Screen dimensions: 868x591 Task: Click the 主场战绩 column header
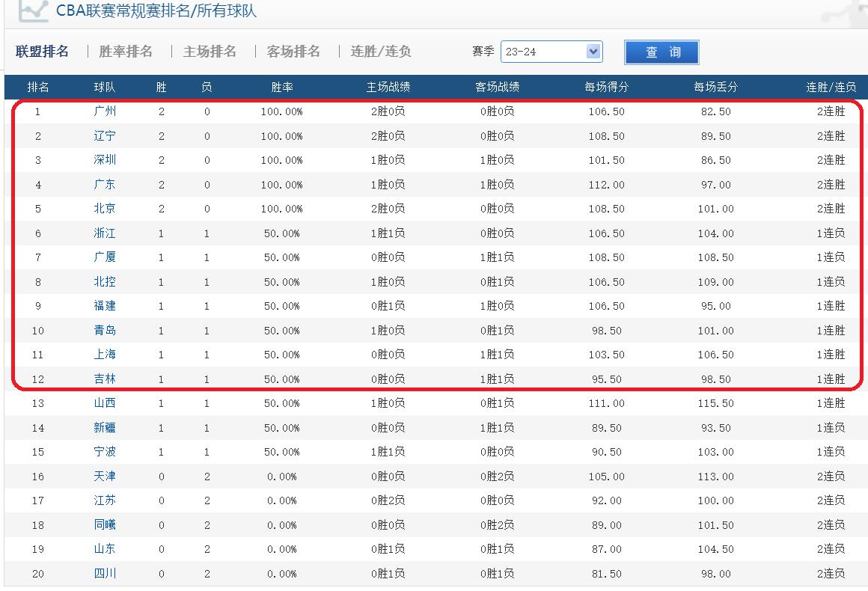(x=388, y=87)
